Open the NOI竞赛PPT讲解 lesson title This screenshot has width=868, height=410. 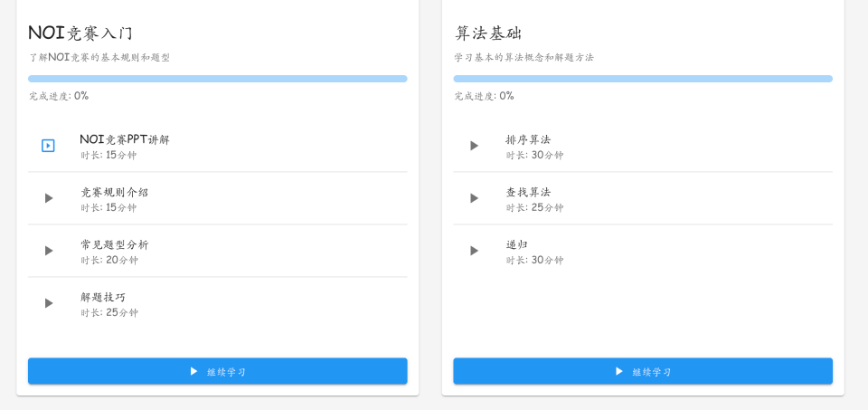(x=125, y=139)
